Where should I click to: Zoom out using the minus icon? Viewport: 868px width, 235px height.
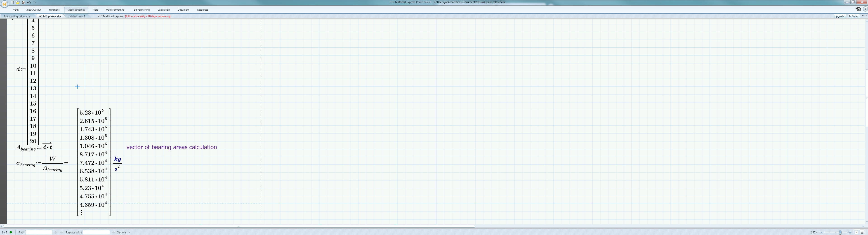coord(821,232)
